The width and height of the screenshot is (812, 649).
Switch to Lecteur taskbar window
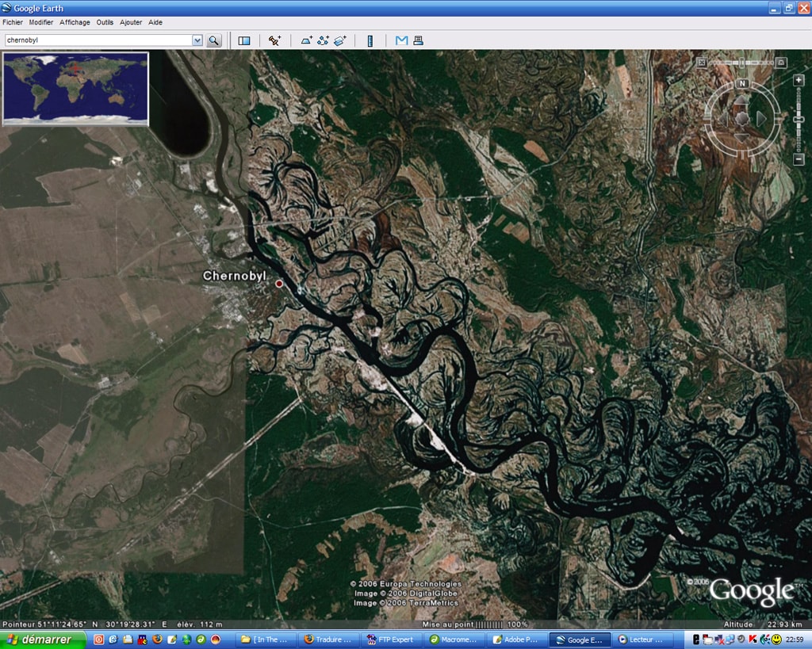pyautogui.click(x=642, y=639)
